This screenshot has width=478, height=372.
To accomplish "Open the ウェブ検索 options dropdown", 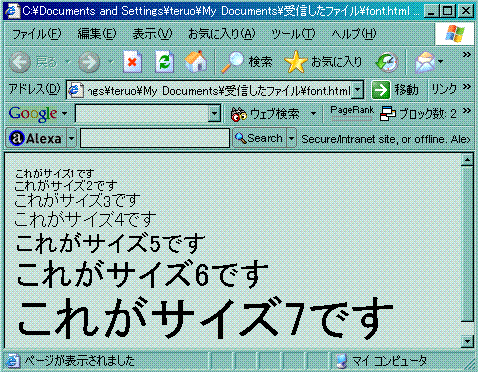I will point(313,114).
